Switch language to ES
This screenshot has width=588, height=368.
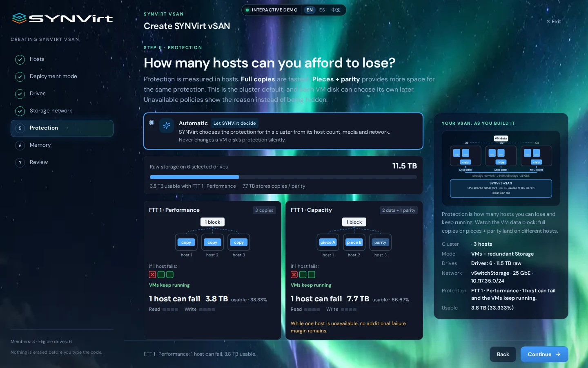coord(322,10)
